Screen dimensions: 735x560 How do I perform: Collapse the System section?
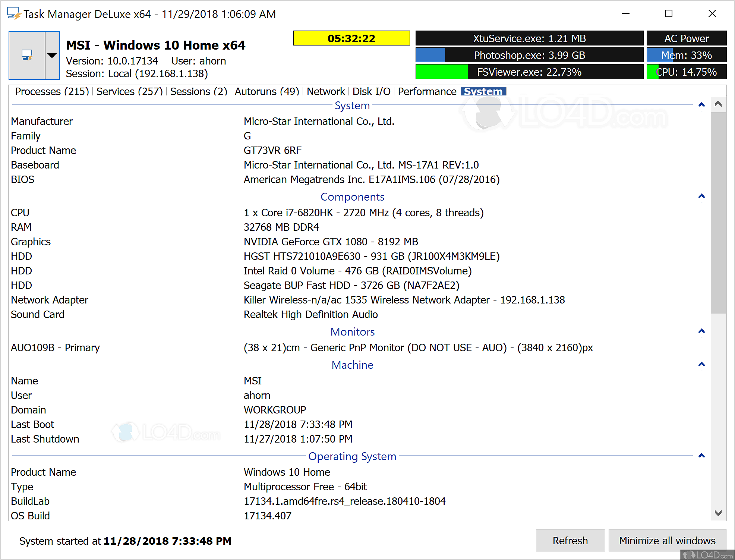[701, 105]
